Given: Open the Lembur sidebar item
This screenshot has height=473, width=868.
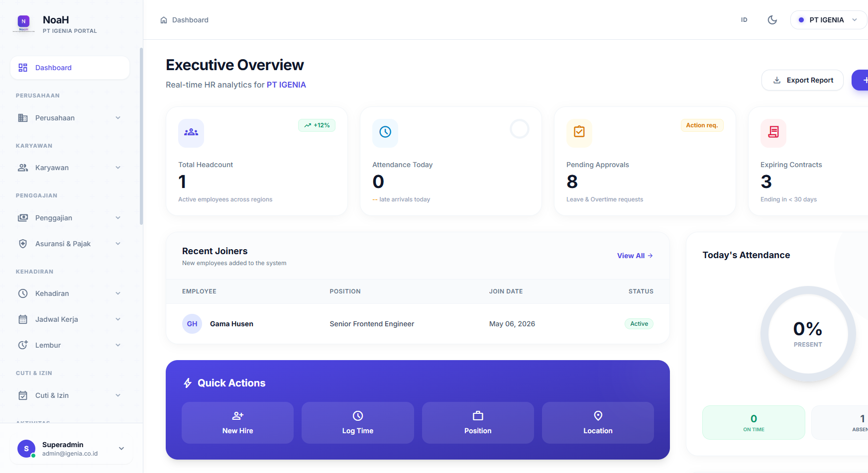Looking at the screenshot, I should 70,345.
